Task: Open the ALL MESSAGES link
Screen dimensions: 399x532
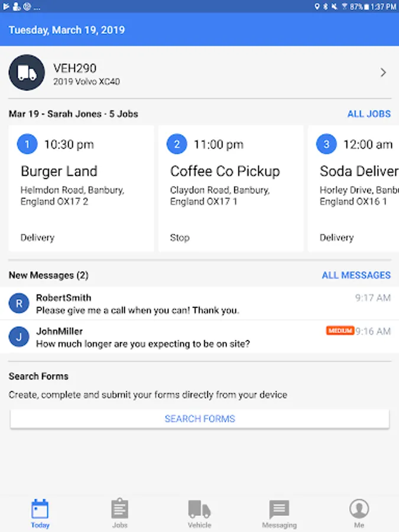Action: 356,275
